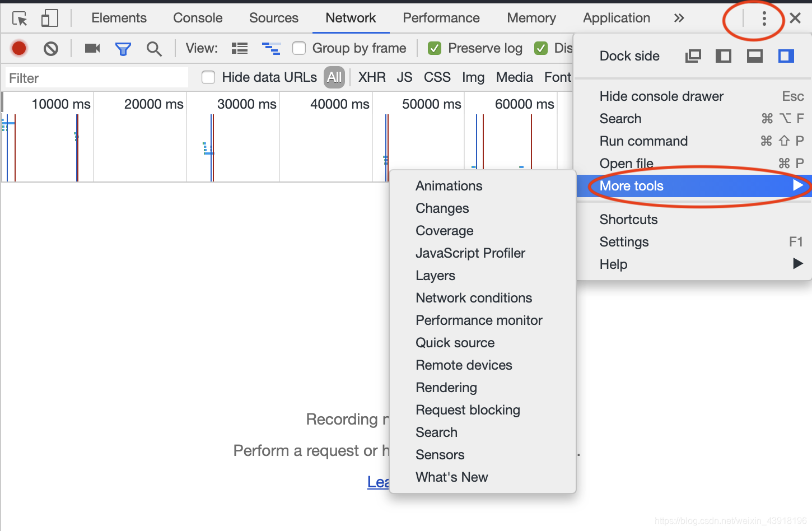Activate the inspect element picker icon
Viewport: 812px width, 531px height.
click(x=20, y=18)
